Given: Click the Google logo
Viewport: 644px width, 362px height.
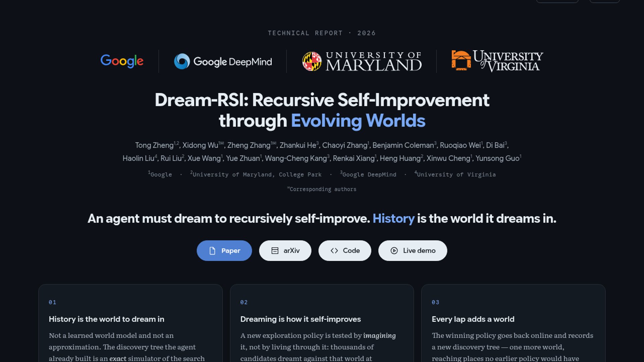Looking at the screenshot, I should 122,61.
